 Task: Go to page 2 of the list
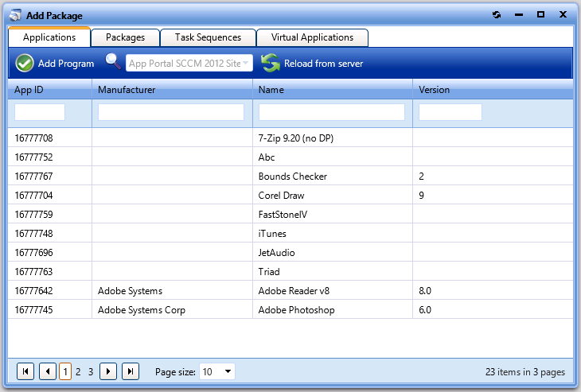[78, 371]
